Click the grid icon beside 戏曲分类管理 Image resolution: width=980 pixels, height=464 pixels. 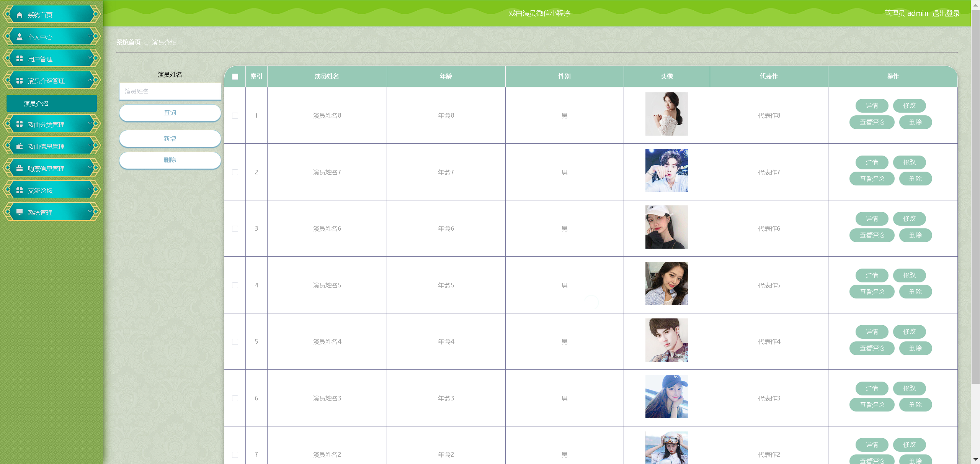(20, 124)
